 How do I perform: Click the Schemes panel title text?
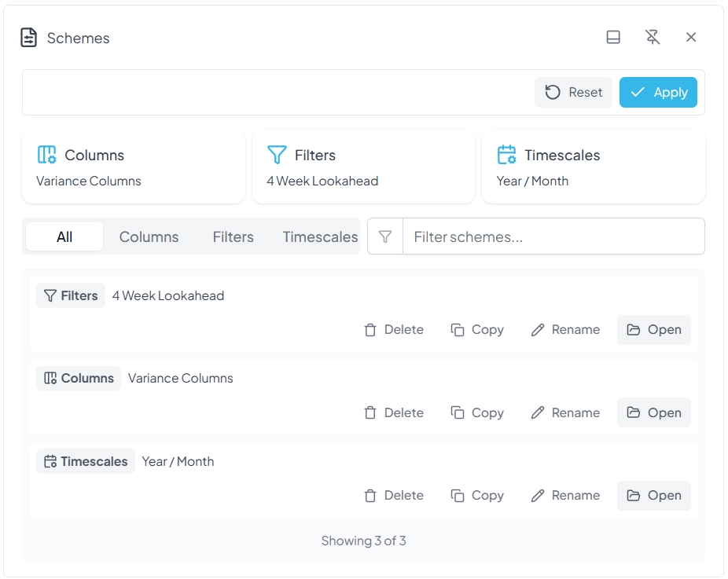tap(79, 38)
